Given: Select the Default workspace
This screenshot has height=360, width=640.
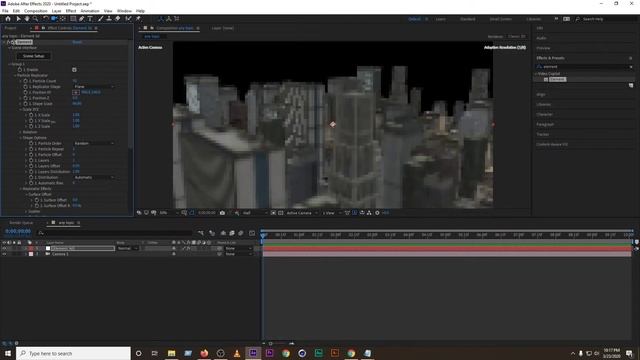Looking at the screenshot, I should [414, 19].
